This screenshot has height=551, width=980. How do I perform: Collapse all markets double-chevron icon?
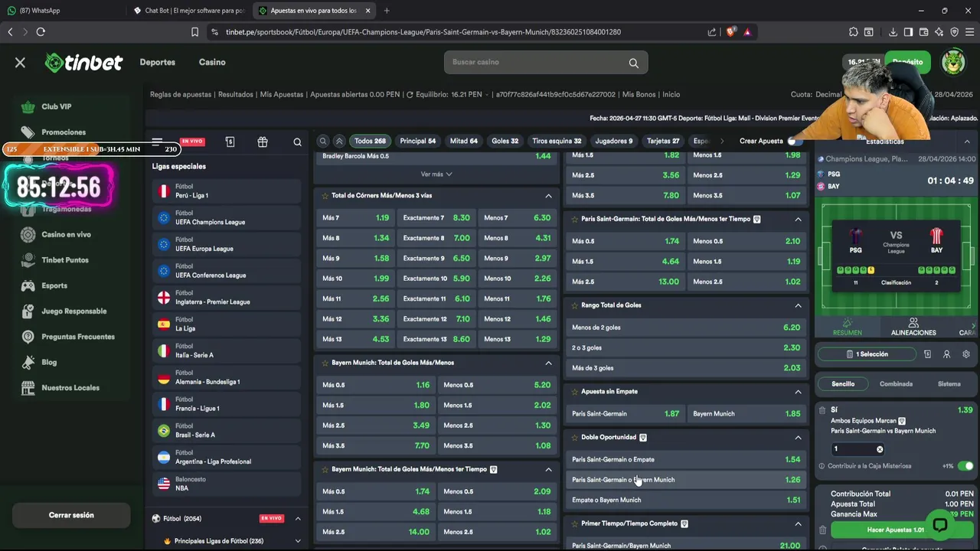339,141
